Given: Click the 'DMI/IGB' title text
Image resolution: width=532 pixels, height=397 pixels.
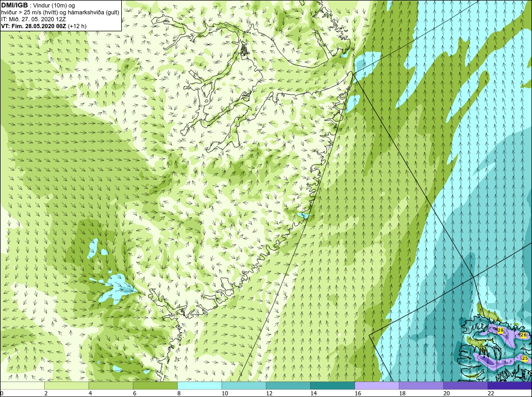Looking at the screenshot, I should [x=14, y=5].
